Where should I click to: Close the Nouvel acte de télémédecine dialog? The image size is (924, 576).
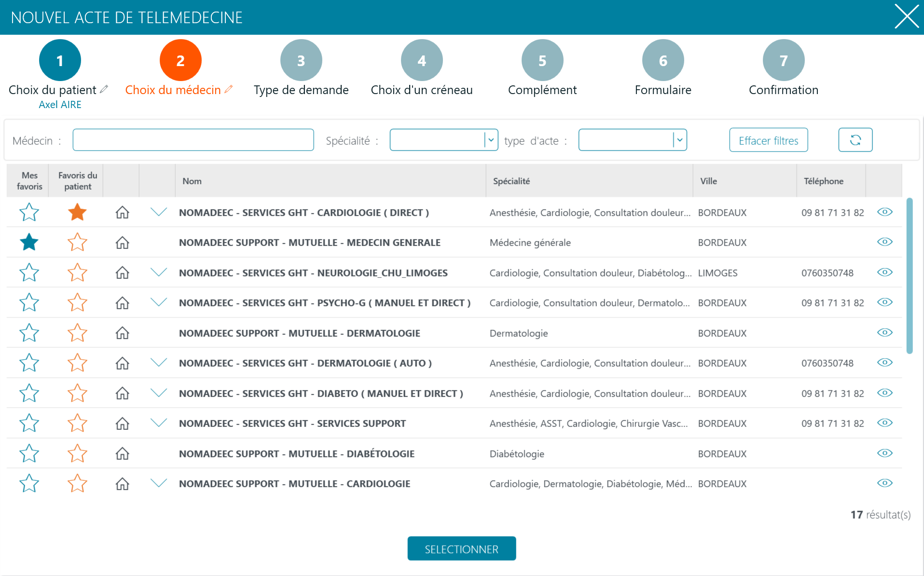[907, 16]
